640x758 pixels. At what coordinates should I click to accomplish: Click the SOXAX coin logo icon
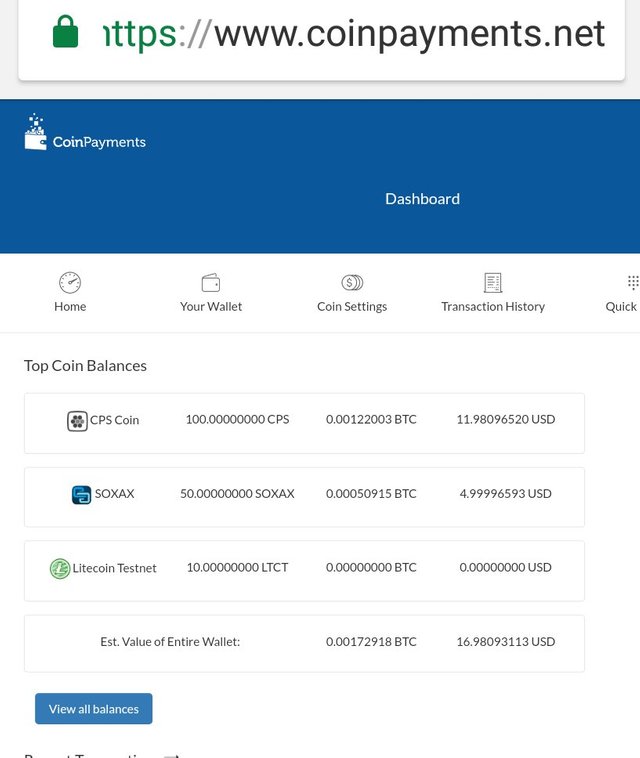coord(81,495)
